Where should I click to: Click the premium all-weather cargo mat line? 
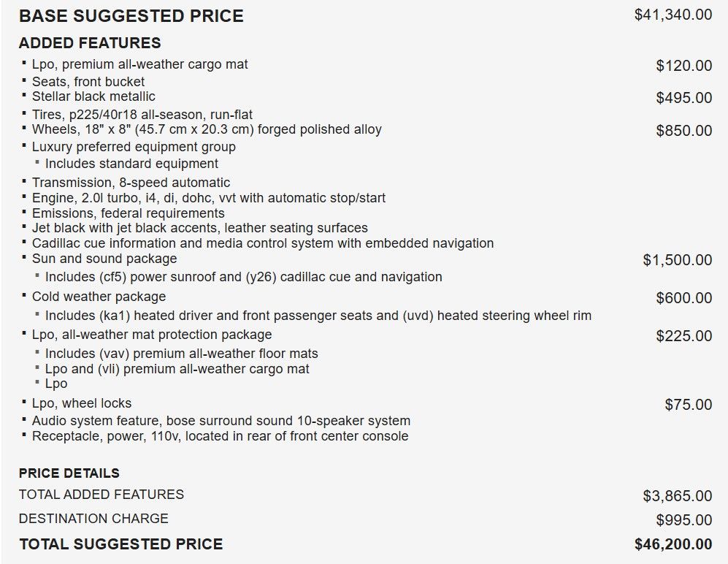[139, 64]
